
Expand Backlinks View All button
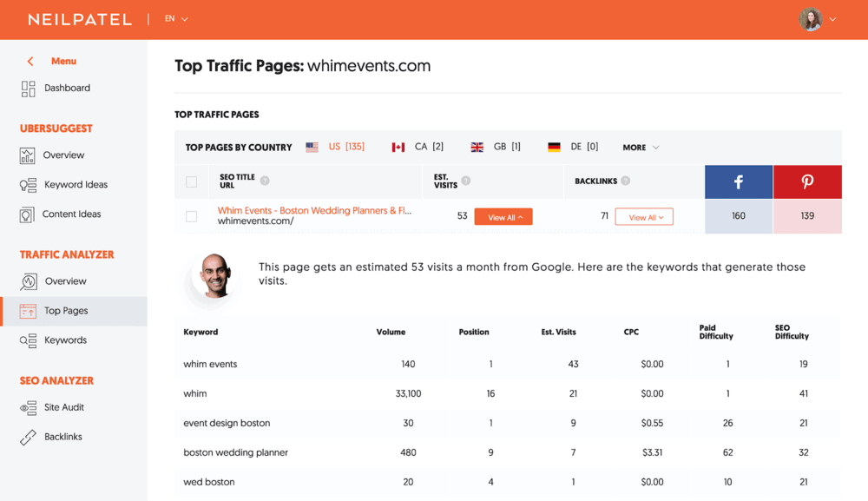(x=644, y=217)
